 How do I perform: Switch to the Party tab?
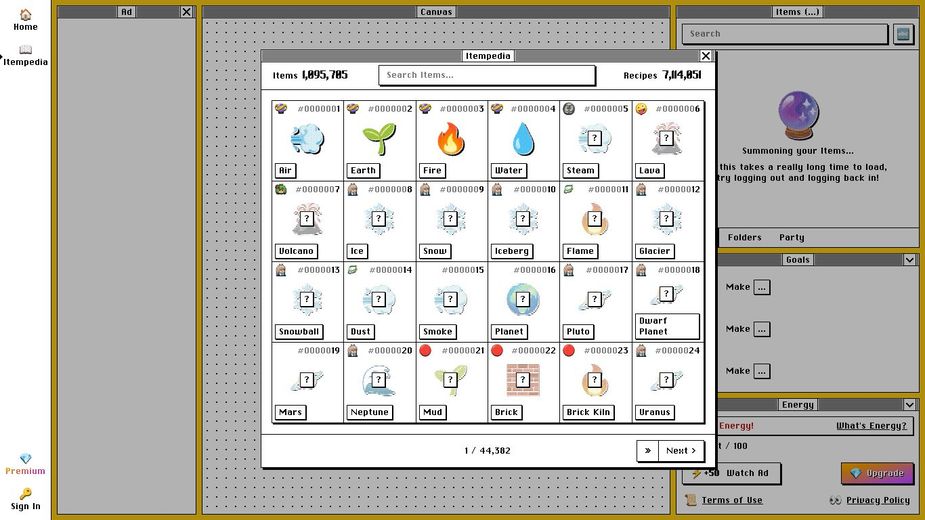click(x=792, y=238)
